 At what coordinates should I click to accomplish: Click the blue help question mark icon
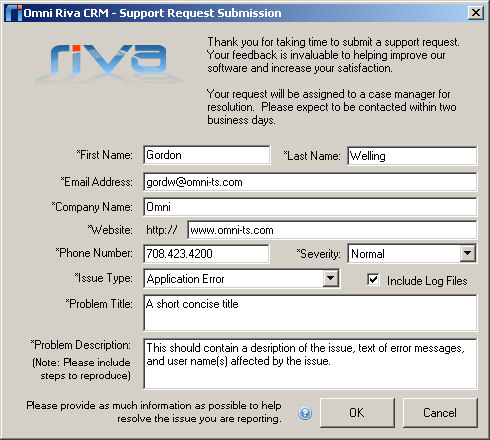305,413
